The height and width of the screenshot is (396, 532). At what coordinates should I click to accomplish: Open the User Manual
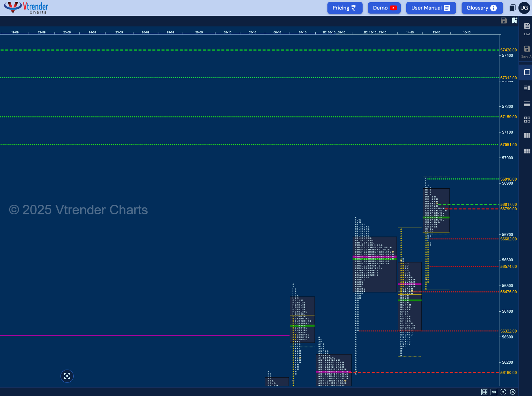click(431, 8)
